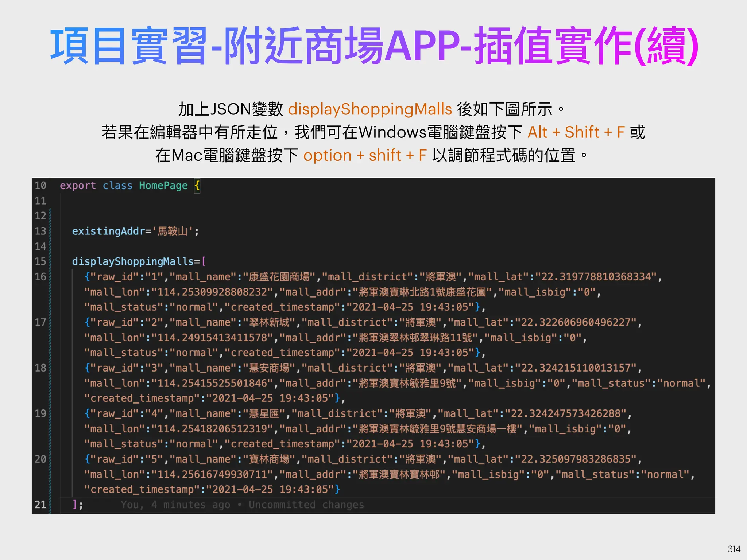
Task: Click line number 11 in the gutter
Action: [x=40, y=201]
